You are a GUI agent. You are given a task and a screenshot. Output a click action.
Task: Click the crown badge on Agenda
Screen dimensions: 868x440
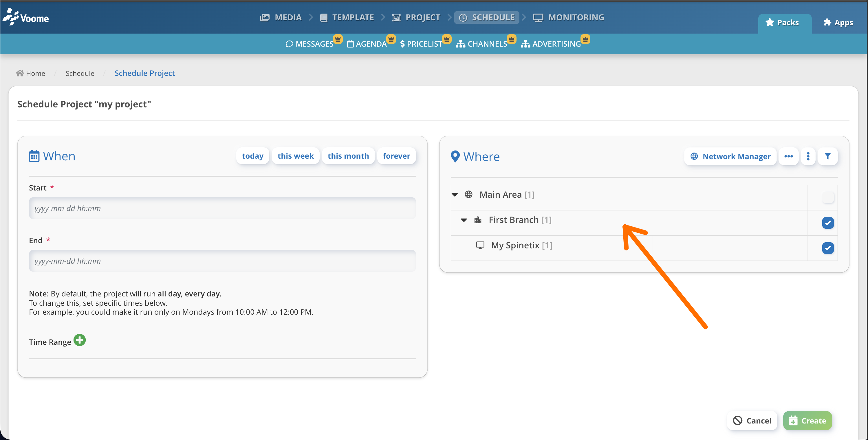pos(391,39)
